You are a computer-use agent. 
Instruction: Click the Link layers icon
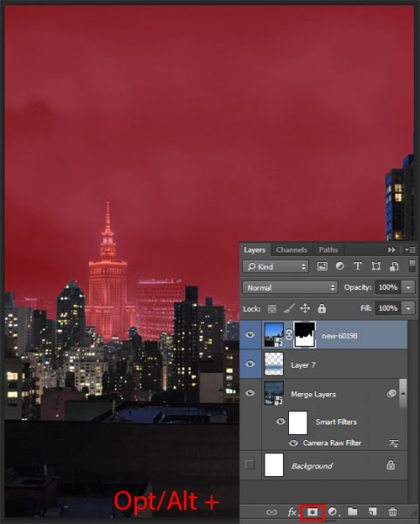[272, 512]
